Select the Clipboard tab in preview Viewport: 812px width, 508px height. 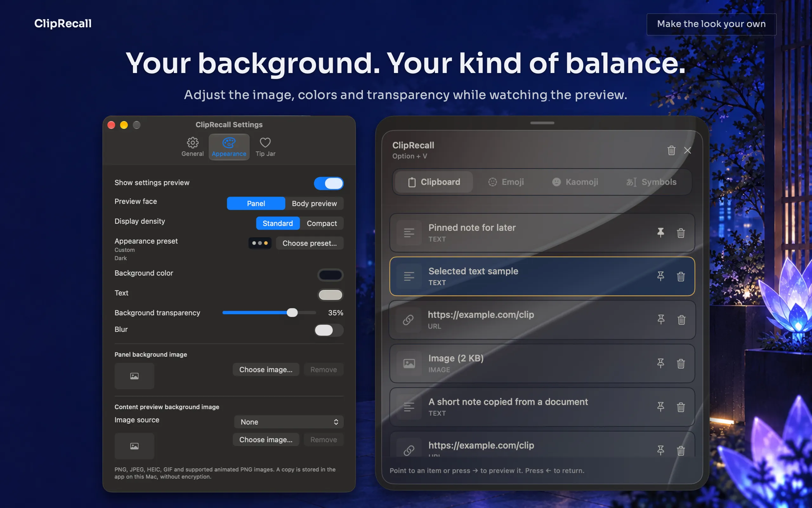tap(434, 182)
